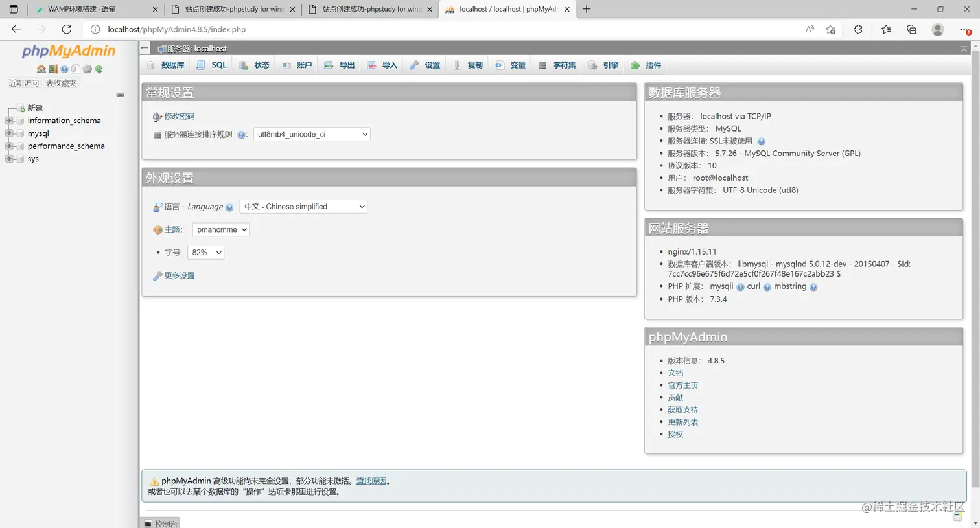Switch to WAMP环境搭建 browser tab
Viewport: 980px width, 528px height.
point(97,9)
